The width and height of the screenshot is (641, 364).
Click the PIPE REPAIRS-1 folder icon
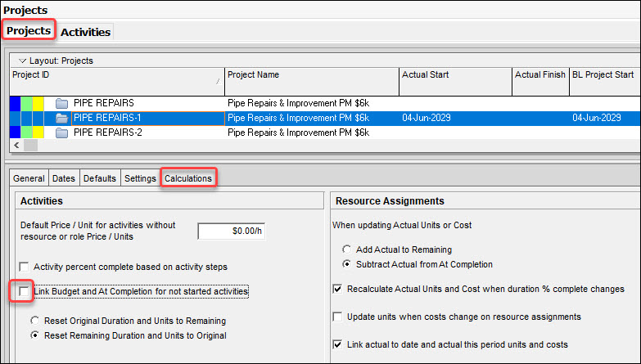pos(61,118)
